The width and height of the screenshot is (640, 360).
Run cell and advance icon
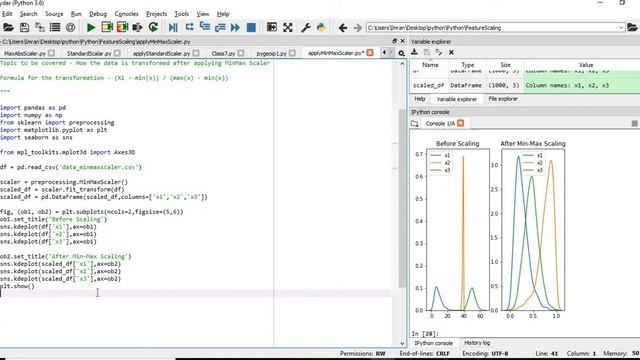[122, 27]
